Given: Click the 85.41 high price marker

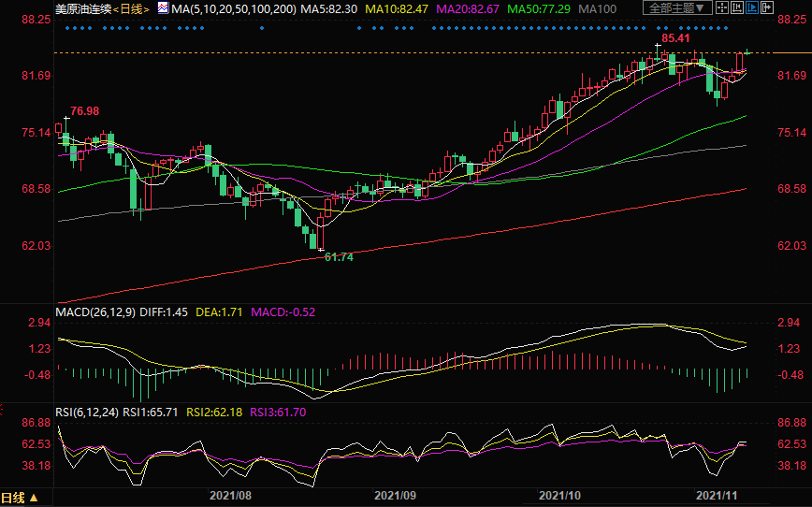Looking at the screenshot, I should tap(675, 38).
